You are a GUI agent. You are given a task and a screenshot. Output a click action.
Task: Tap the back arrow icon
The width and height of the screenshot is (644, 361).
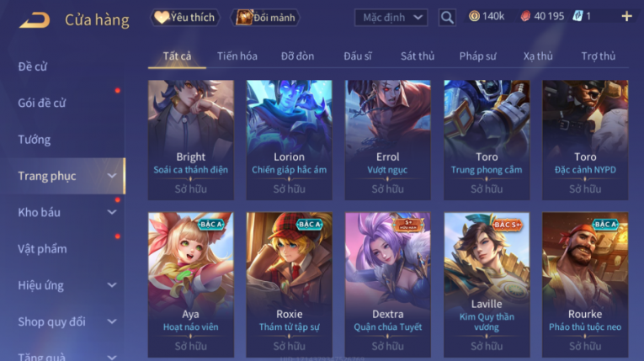35,19
